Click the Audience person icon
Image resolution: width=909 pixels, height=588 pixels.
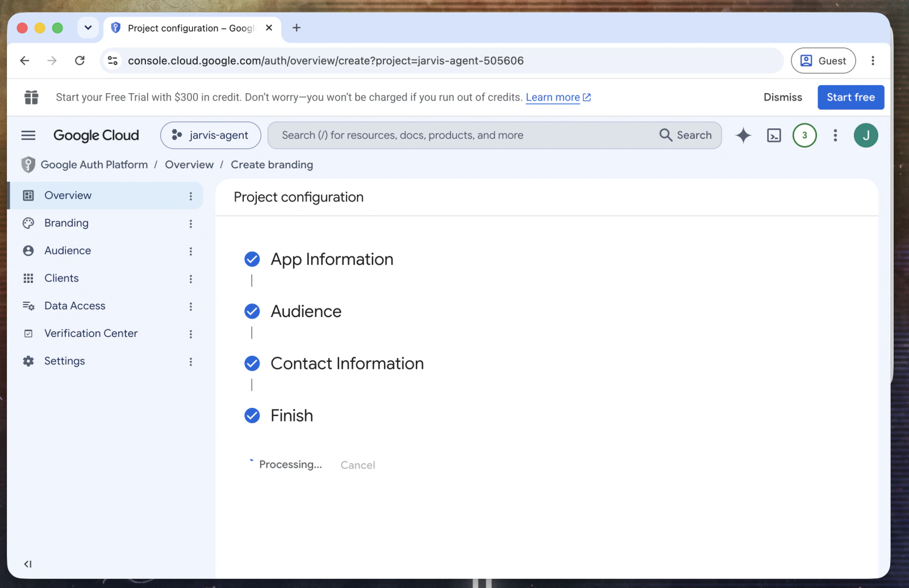coord(28,251)
